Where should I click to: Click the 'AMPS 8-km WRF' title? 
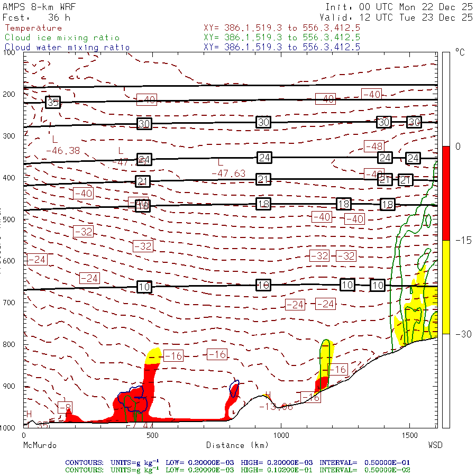click(x=39, y=7)
